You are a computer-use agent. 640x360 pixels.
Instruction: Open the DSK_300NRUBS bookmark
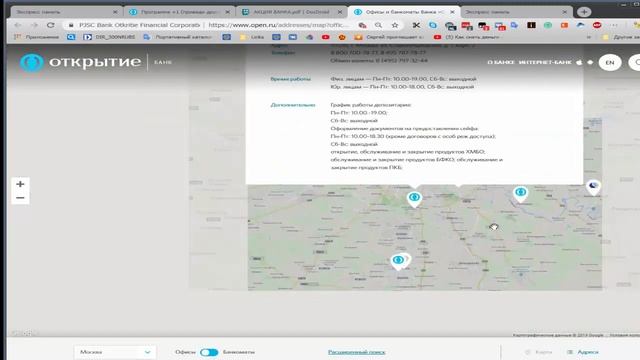coord(109,37)
